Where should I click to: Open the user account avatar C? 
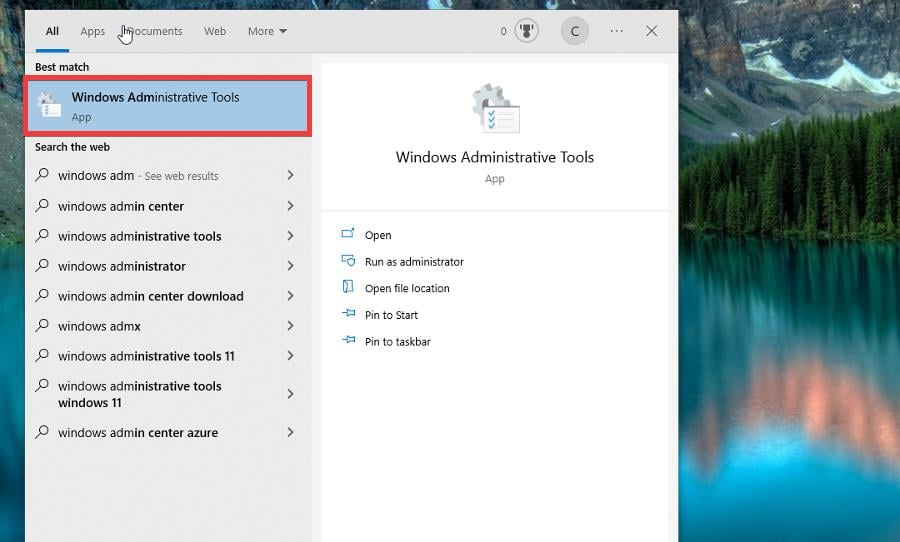pyautogui.click(x=575, y=31)
